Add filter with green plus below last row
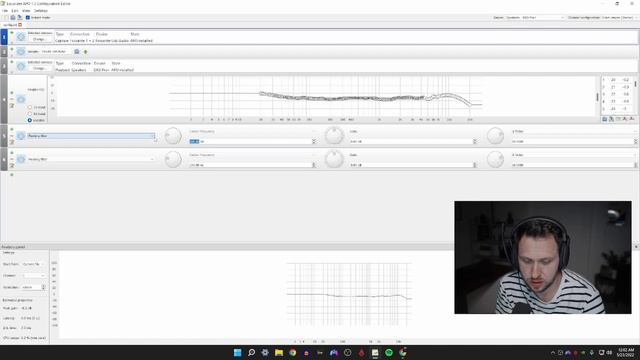This screenshot has width=640, height=360. [12, 175]
